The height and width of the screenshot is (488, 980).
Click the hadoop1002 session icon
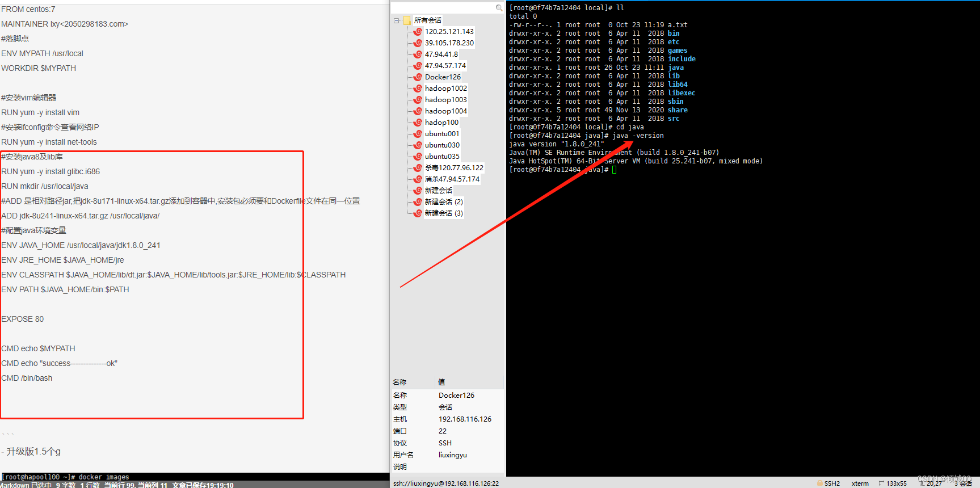(x=418, y=89)
